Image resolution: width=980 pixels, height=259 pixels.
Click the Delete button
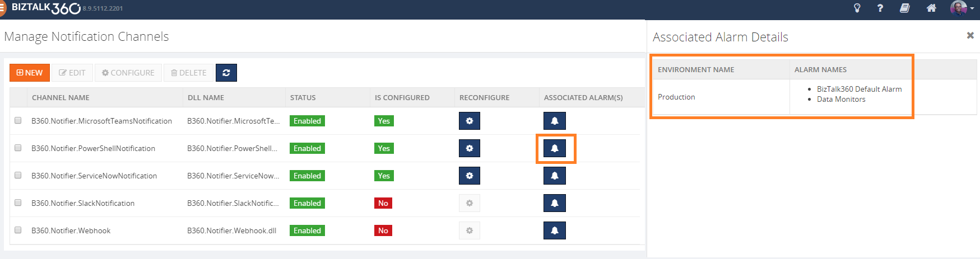pos(189,73)
